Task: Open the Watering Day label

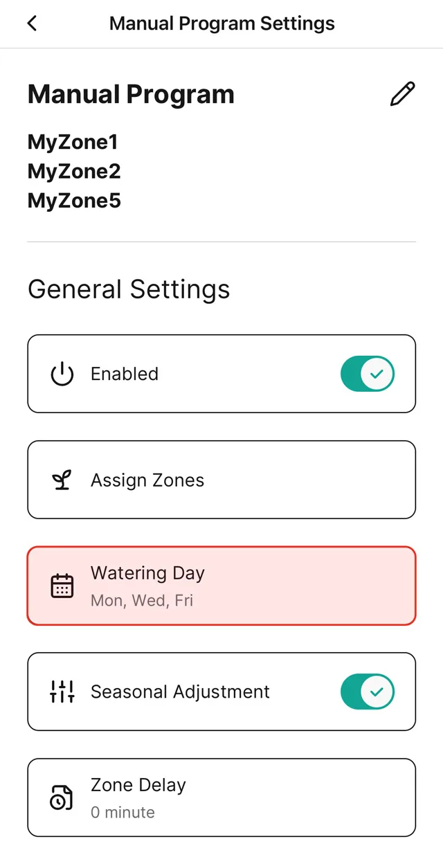Action: coord(147,573)
